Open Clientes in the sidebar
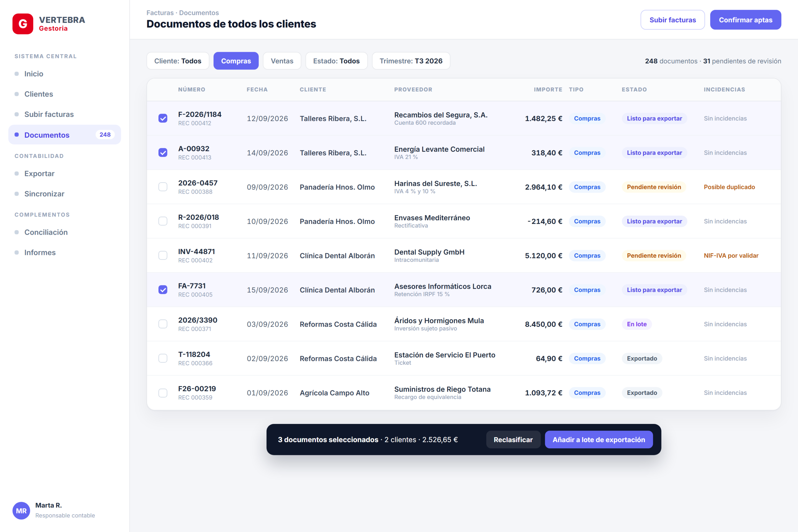 click(65, 94)
